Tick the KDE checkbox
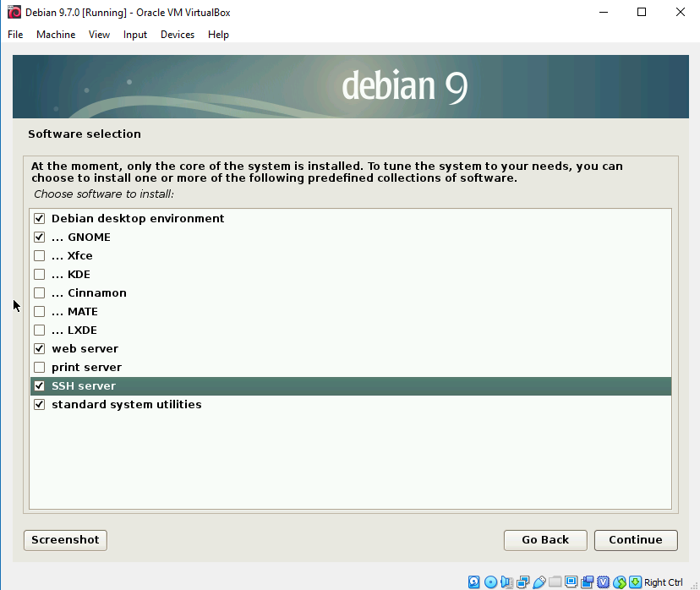The height and width of the screenshot is (590, 700). click(39, 274)
